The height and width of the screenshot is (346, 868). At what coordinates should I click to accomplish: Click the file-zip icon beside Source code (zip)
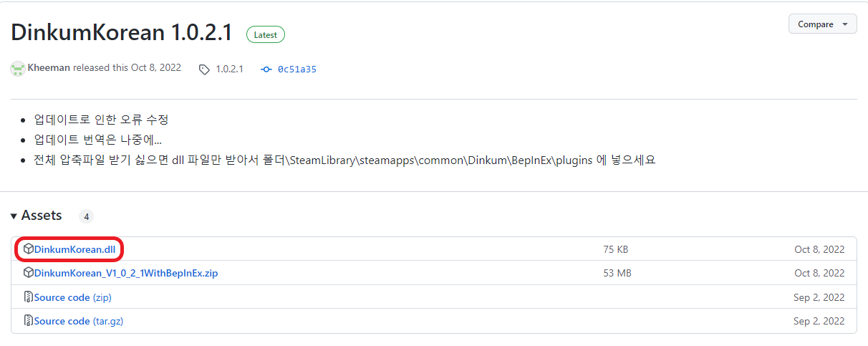[28, 297]
